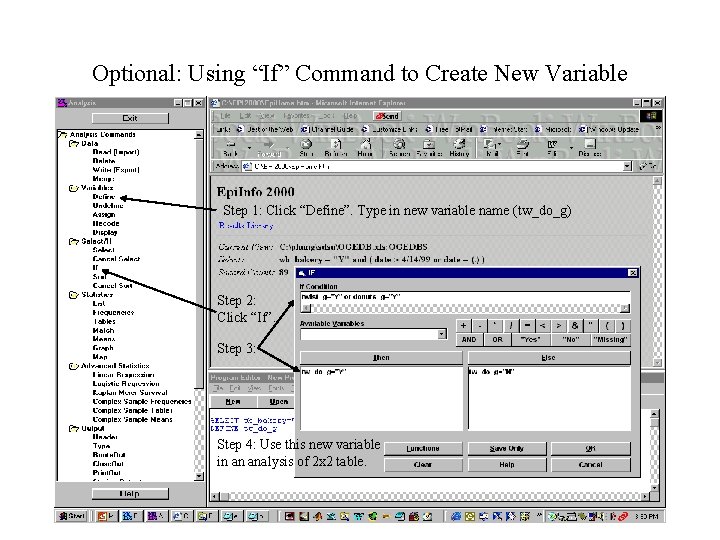Viewport: 720px width, 540px height.
Task: Open the Help menu in Internet Explorer
Action: click(x=350, y=116)
